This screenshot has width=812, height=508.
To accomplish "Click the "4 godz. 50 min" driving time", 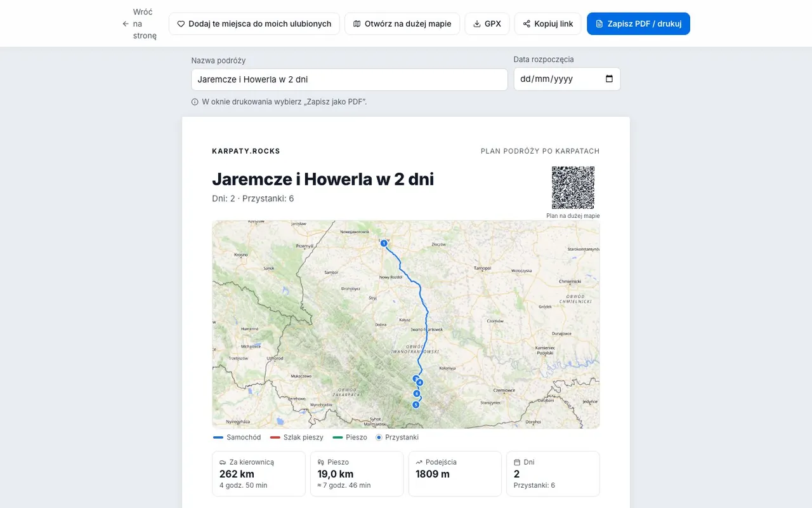I will (x=244, y=486).
